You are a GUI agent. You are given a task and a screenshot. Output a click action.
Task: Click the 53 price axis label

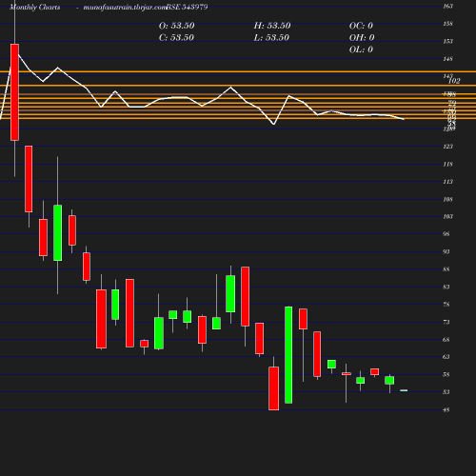coord(446,392)
